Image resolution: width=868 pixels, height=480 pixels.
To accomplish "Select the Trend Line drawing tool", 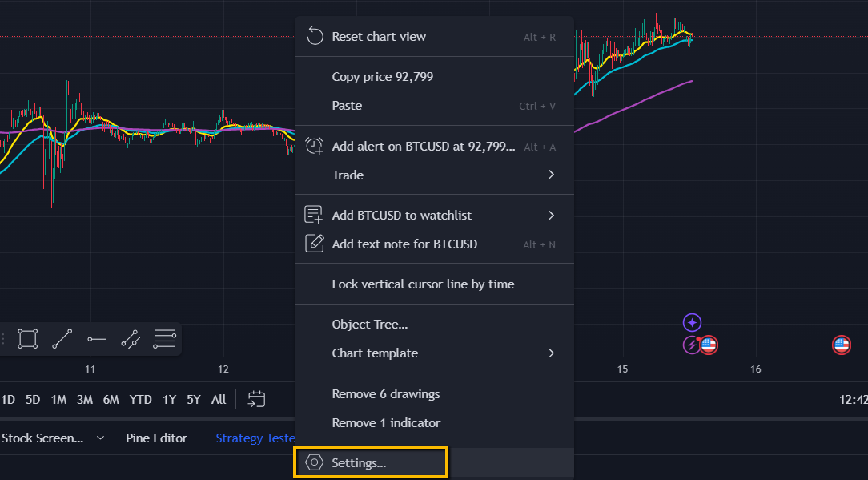I will pyautogui.click(x=62, y=338).
